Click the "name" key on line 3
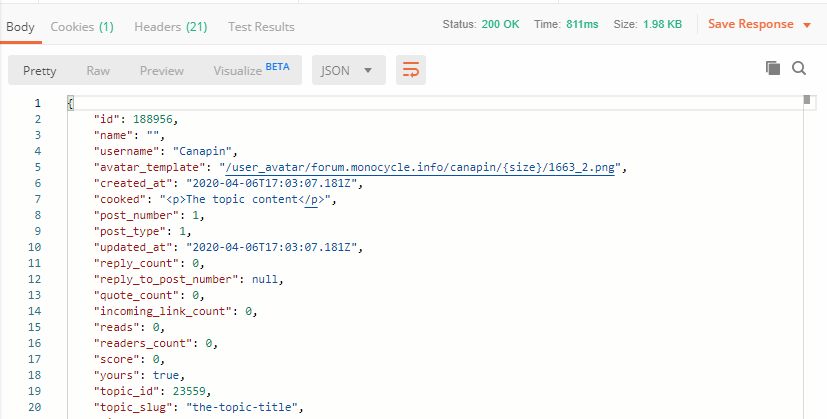This screenshot has height=419, width=827. (x=113, y=135)
